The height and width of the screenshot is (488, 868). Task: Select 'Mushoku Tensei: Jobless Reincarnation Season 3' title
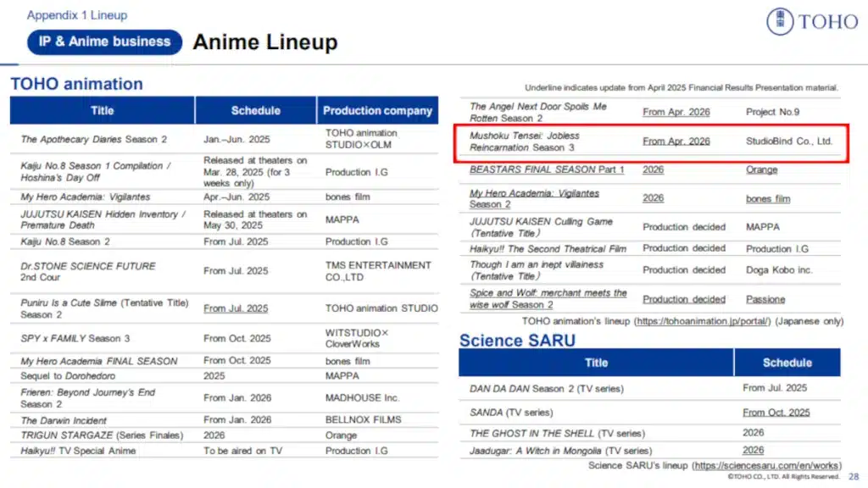[524, 141]
